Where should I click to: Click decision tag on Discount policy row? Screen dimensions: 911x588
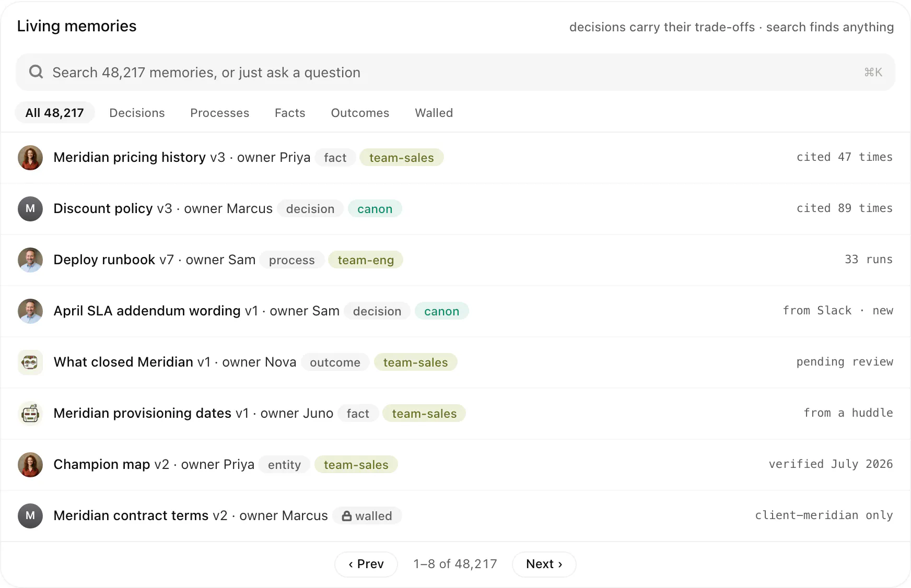(310, 209)
